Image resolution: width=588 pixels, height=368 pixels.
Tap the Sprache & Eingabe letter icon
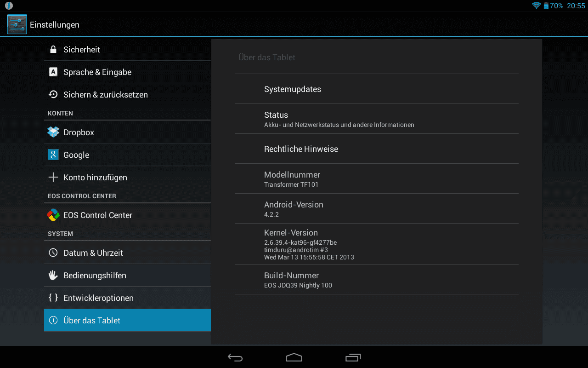coord(53,72)
